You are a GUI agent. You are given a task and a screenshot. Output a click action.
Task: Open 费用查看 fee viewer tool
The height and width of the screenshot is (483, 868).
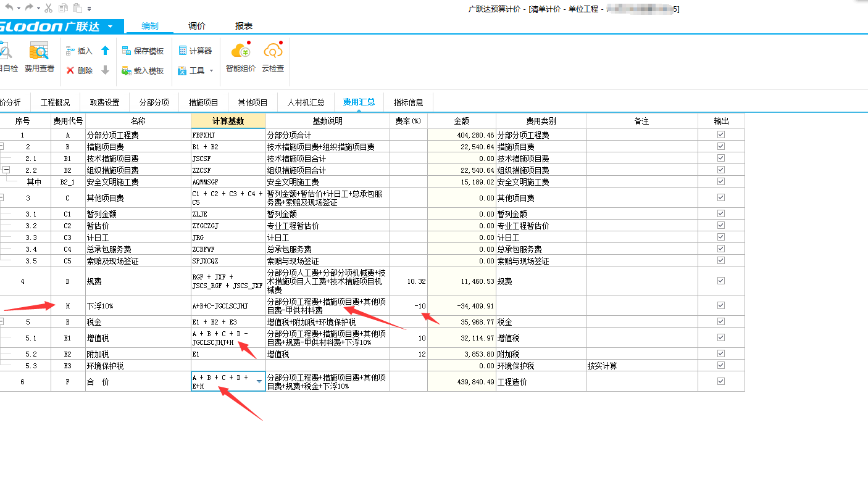40,57
